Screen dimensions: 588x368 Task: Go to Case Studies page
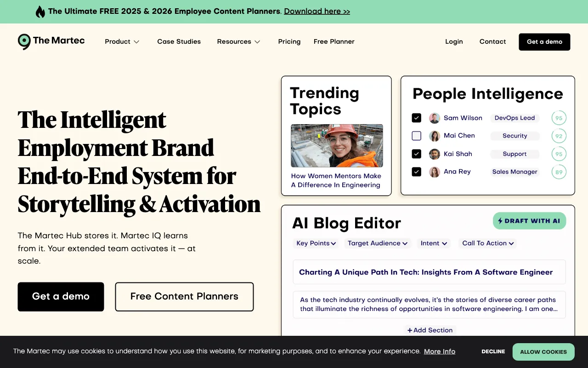tap(179, 41)
